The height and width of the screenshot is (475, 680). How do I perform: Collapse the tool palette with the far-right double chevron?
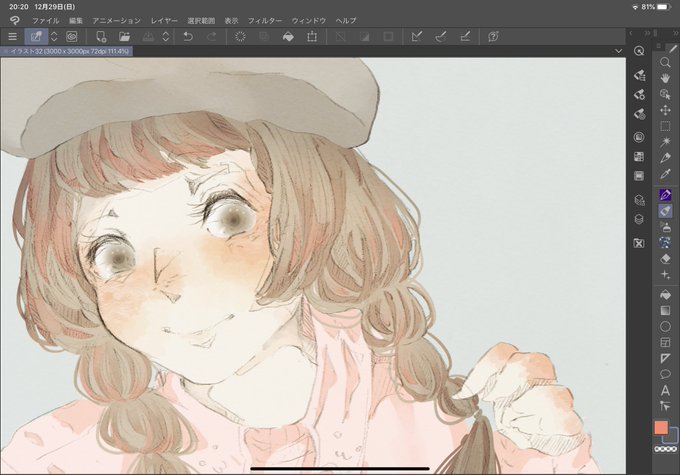tap(676, 33)
